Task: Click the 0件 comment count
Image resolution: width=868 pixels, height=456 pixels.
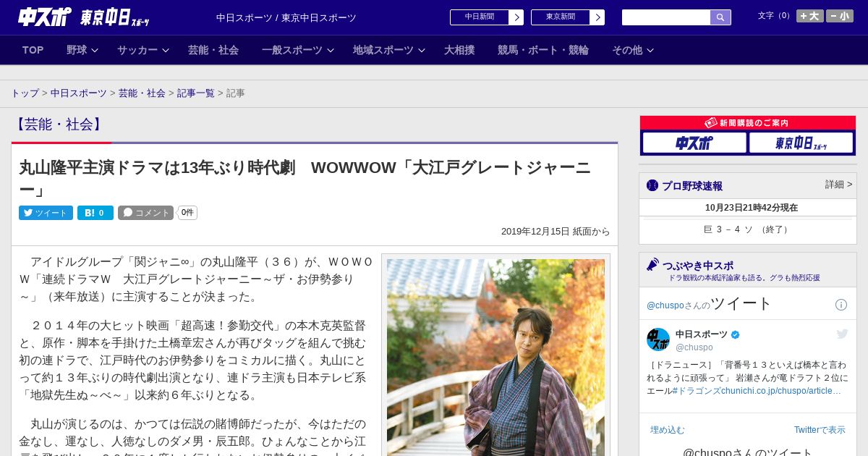Action: 187,213
